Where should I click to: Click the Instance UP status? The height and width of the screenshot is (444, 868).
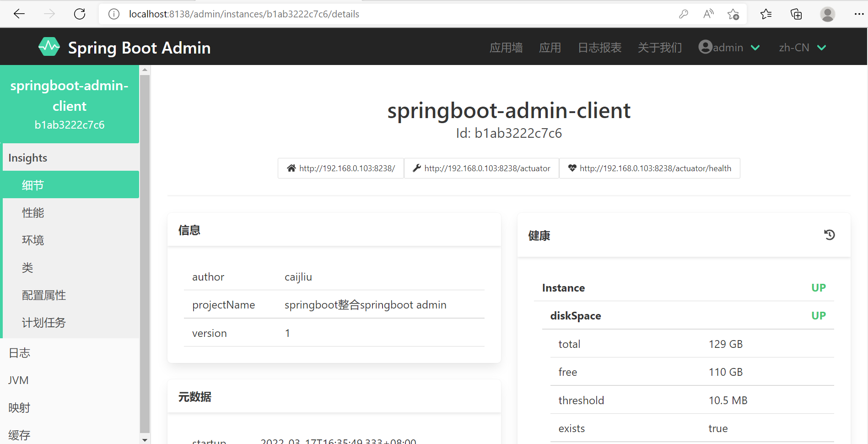coord(819,288)
